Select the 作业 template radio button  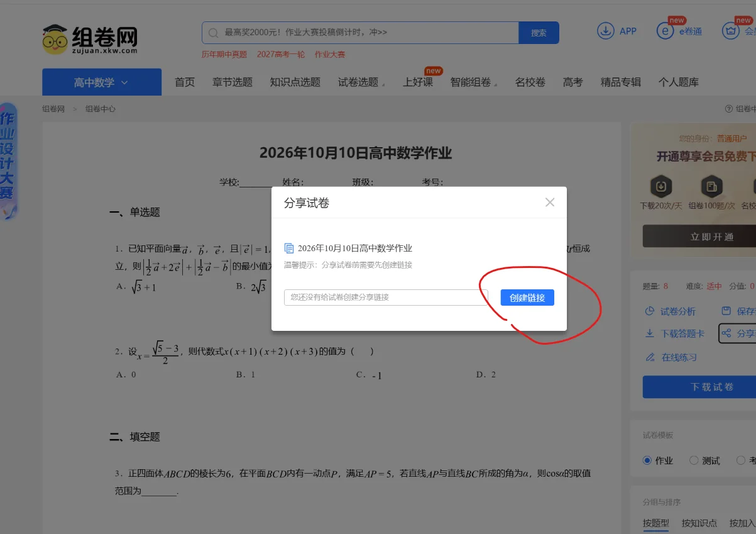pos(647,460)
